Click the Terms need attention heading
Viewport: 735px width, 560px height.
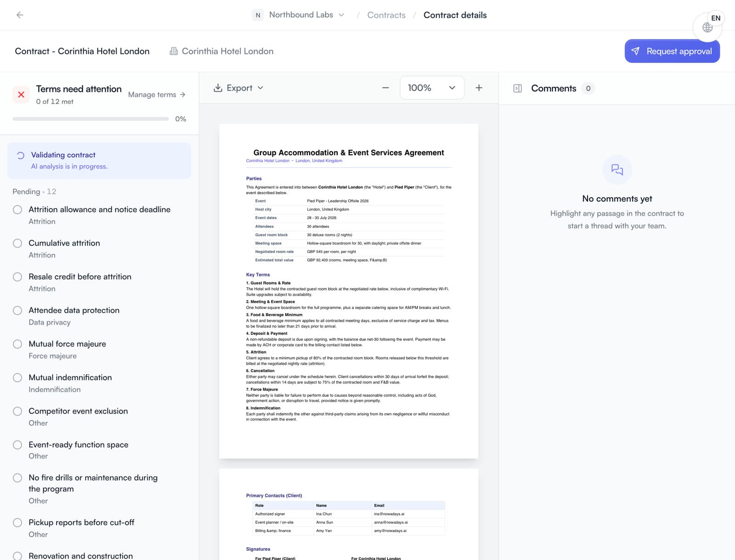[79, 89]
